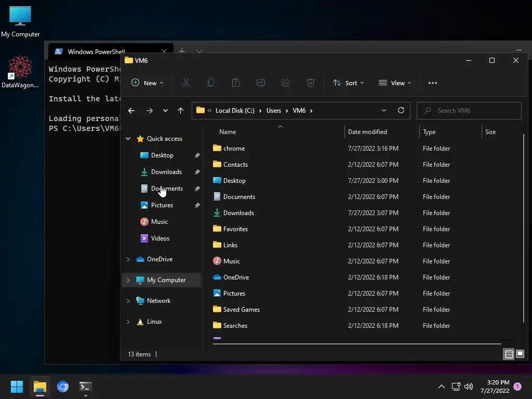Select Music in Quick access
This screenshot has width=532, height=399.
(159, 222)
